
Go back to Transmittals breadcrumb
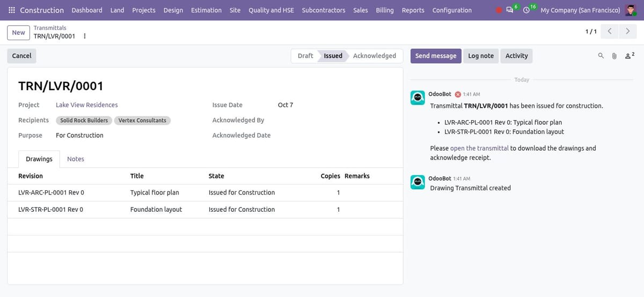[x=50, y=28]
